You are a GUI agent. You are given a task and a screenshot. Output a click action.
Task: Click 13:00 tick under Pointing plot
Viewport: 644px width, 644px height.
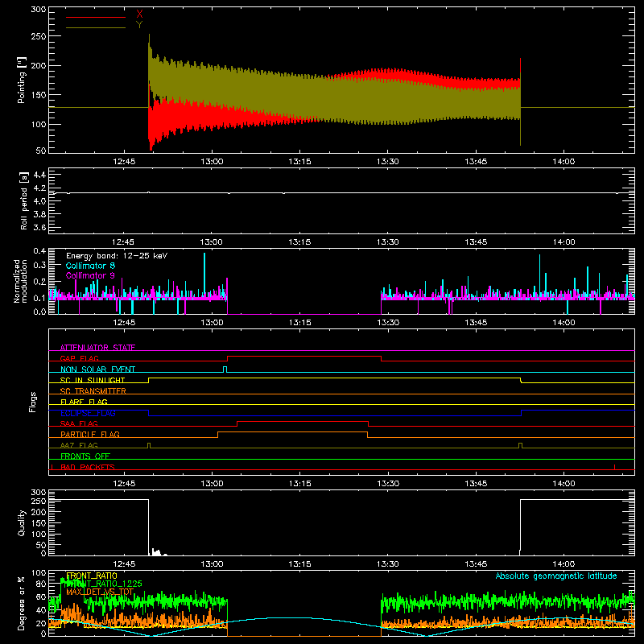click(x=212, y=162)
